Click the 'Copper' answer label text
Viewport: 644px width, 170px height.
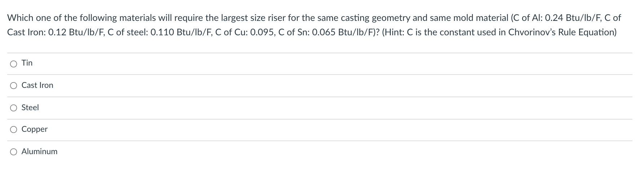tap(35, 129)
